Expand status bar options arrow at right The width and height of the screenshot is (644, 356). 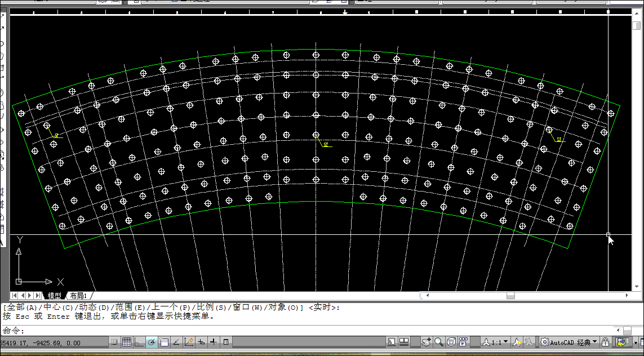point(636,342)
